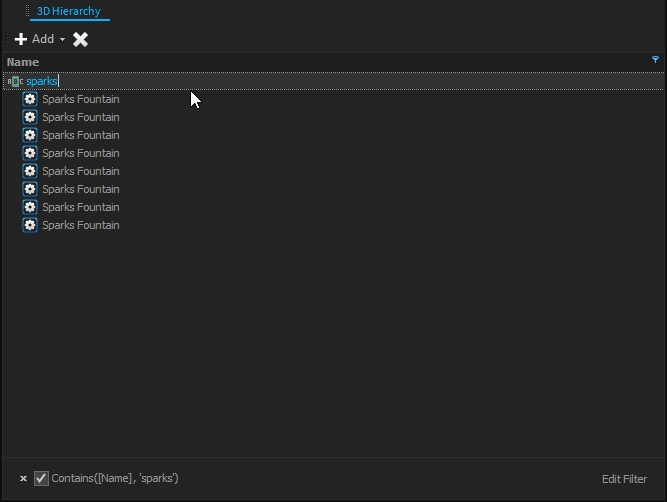Select the second Sparks Fountain label
Image resolution: width=667 pixels, height=502 pixels.
(80, 117)
